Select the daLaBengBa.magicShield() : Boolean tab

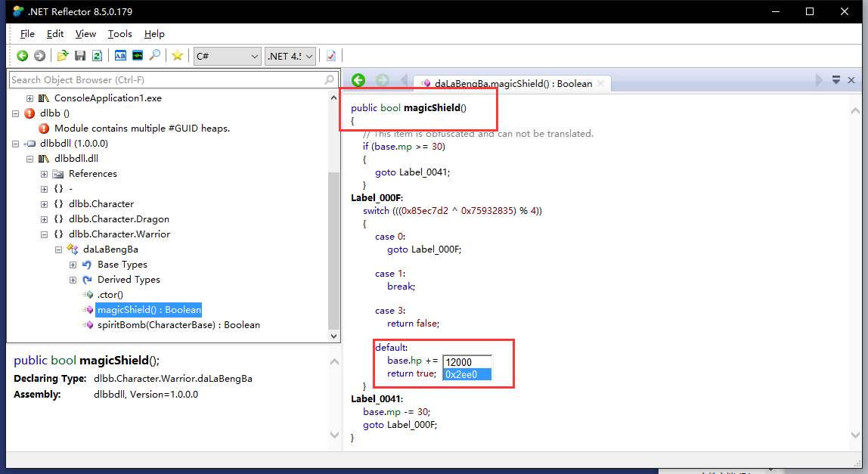tap(513, 84)
